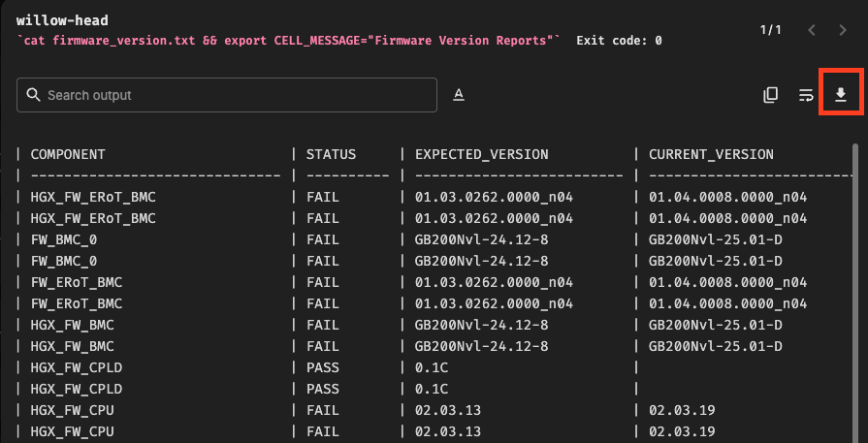Viewport: 868px width, 443px height.
Task: Go to the previous output page
Action: (812, 30)
